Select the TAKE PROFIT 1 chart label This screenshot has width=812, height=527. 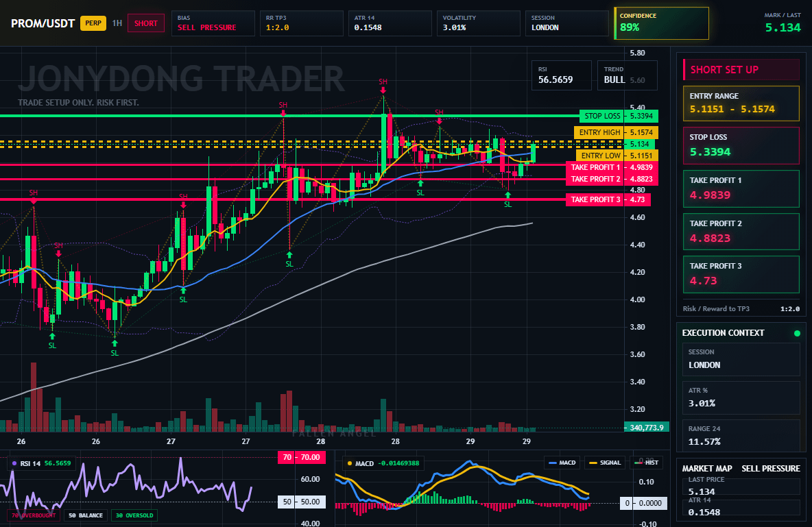[612, 167]
